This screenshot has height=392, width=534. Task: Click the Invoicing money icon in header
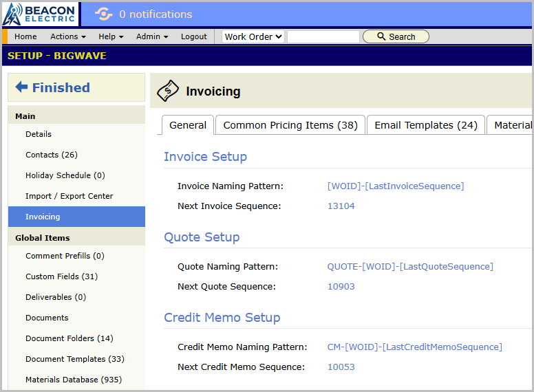coord(167,91)
